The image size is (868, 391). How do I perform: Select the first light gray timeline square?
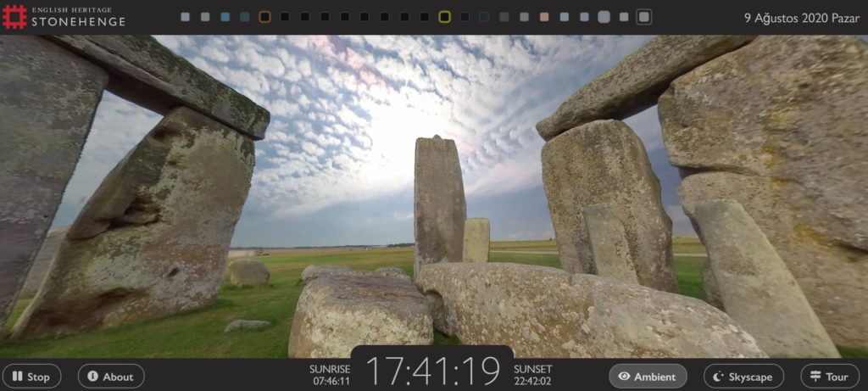tap(186, 17)
